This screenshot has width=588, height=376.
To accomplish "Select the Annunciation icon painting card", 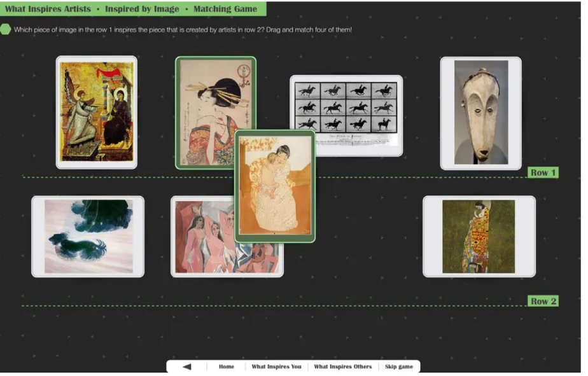I will [97, 113].
